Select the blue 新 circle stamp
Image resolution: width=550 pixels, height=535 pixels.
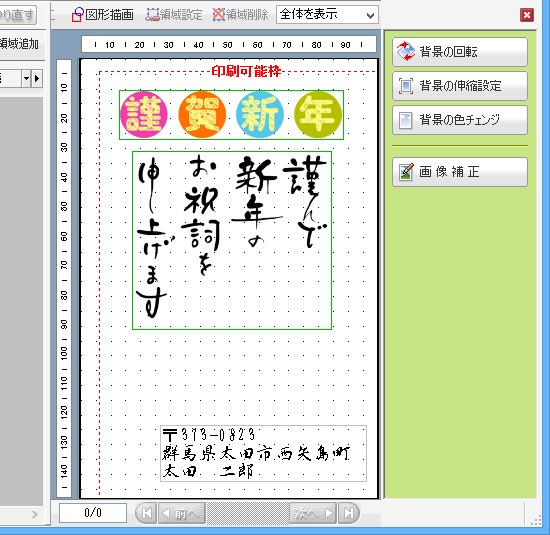click(x=260, y=115)
